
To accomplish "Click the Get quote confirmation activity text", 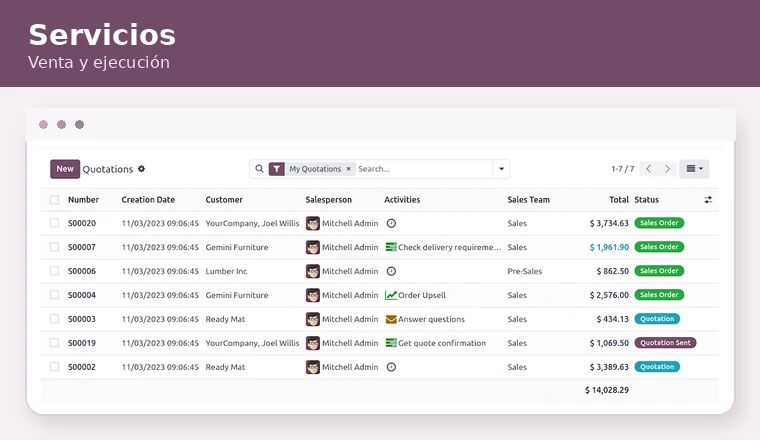I will coord(442,343).
